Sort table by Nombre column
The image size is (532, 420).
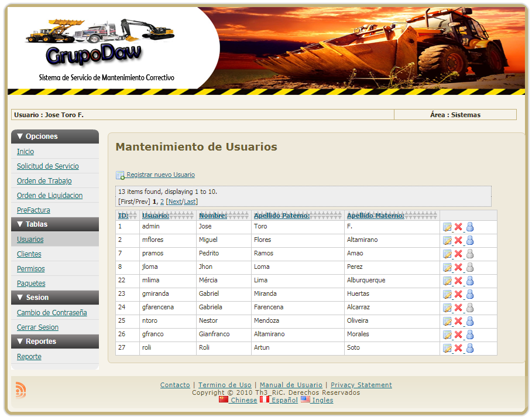pyautogui.click(x=213, y=216)
